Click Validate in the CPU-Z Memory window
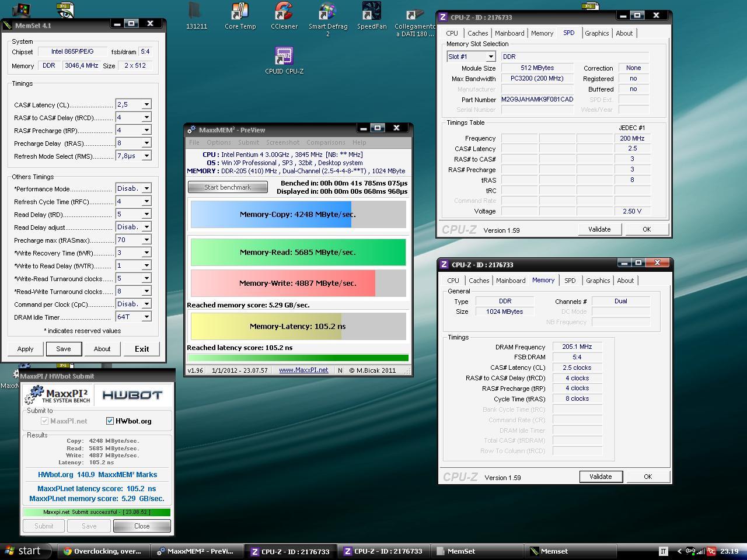 (x=601, y=477)
